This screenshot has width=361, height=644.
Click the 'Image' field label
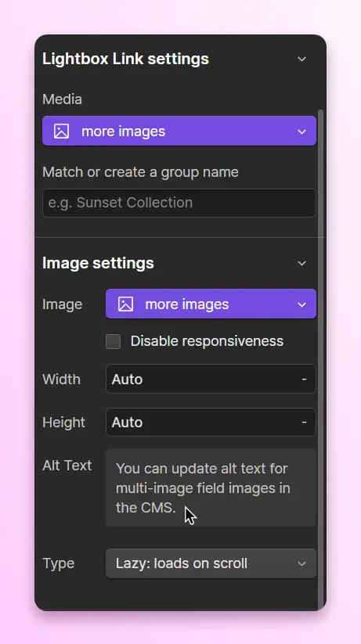(x=62, y=304)
